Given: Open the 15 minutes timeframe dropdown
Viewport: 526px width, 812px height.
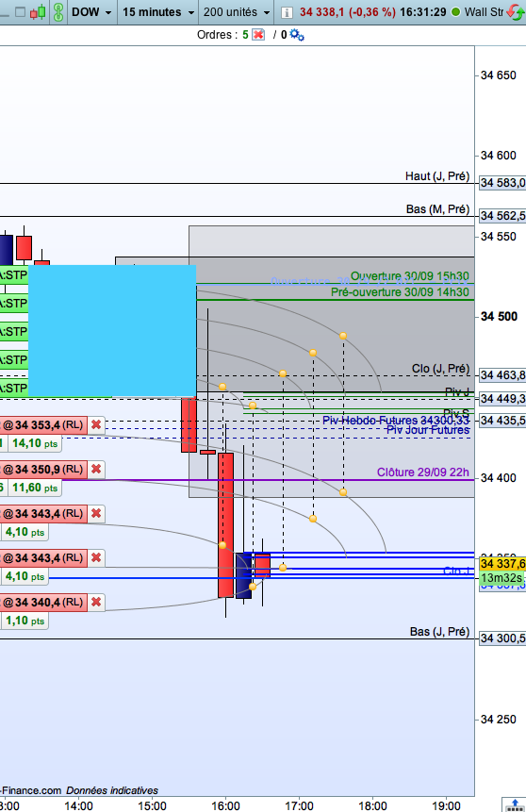Looking at the screenshot, I should pyautogui.click(x=158, y=12).
